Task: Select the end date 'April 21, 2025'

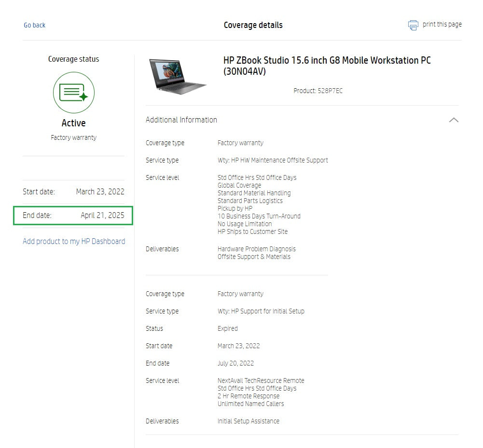Action: tap(103, 215)
